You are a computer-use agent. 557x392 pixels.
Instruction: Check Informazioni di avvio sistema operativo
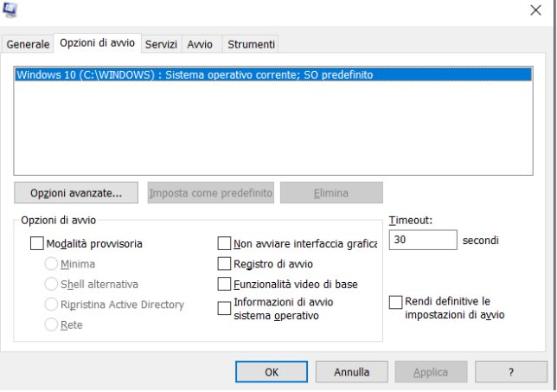coord(224,309)
